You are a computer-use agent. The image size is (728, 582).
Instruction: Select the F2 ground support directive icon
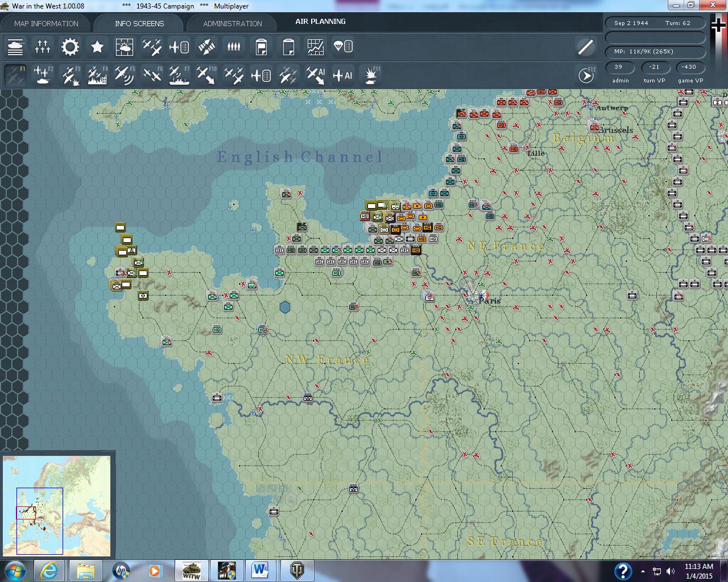pyautogui.click(x=43, y=75)
